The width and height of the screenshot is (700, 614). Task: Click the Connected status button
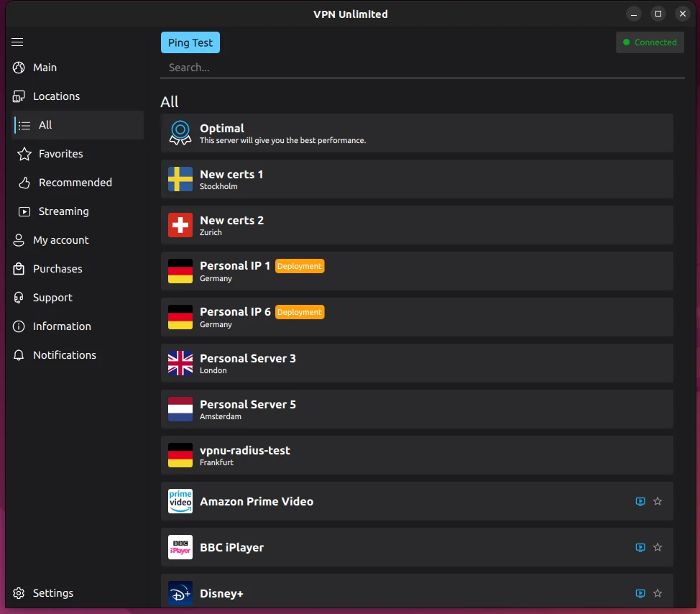coord(650,42)
